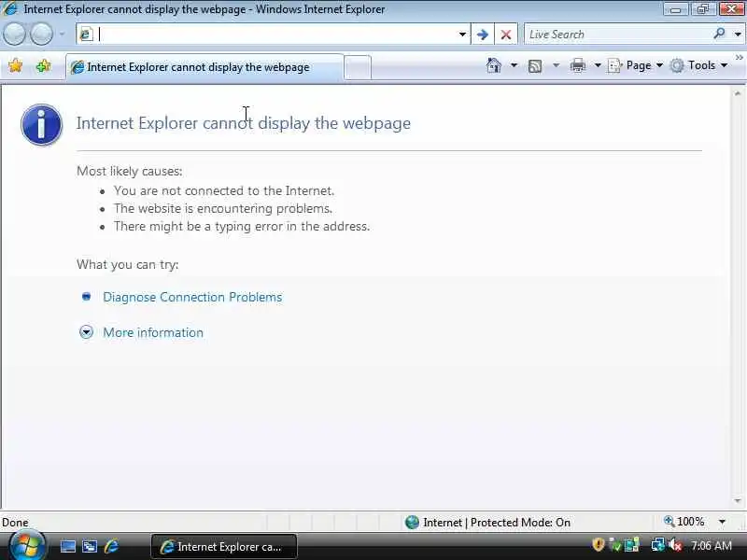Screen dimensions: 747x560
Task: Click the red Stop button
Action: pyautogui.click(x=506, y=35)
